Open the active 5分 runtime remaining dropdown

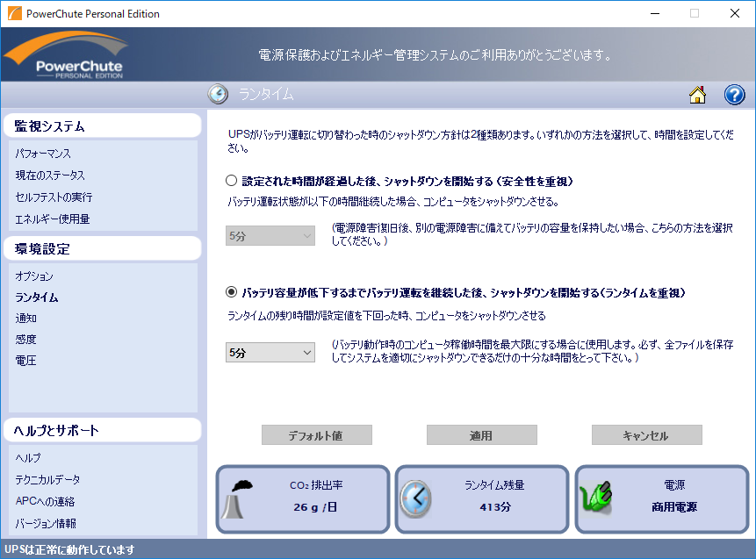(x=270, y=352)
